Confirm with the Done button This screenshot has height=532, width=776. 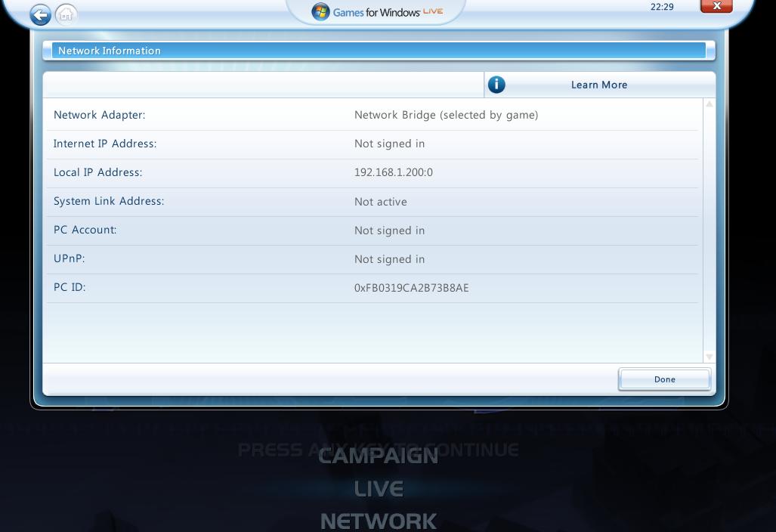(x=664, y=379)
